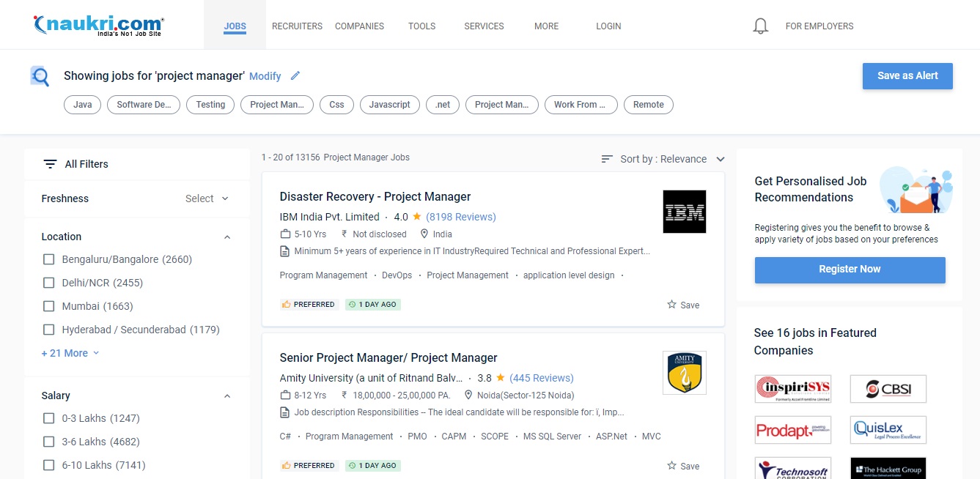Click the rupee salary icon on Amity job
The image size is (980, 479).
345,396
